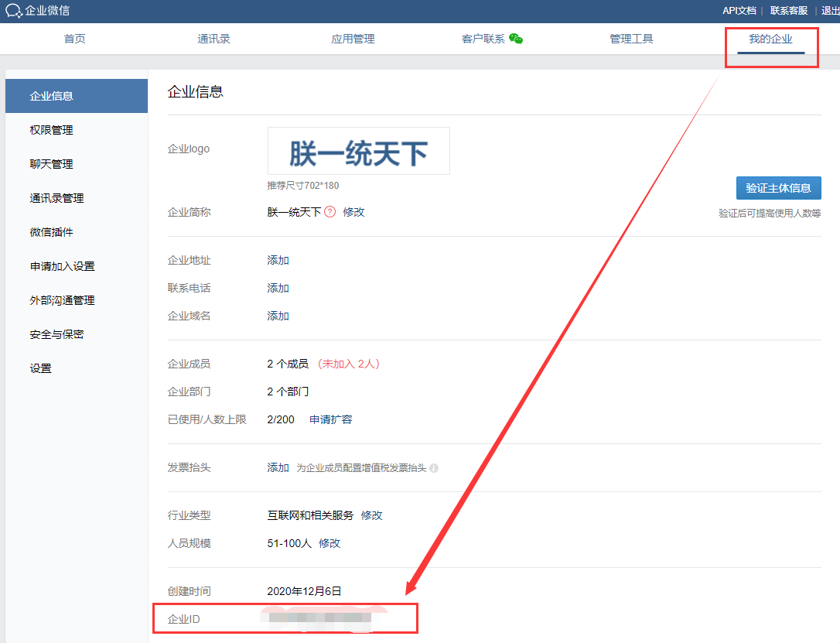Click the 为企业成员配置增值税发票抬头 description
This screenshot has height=643, width=840.
click(x=362, y=468)
